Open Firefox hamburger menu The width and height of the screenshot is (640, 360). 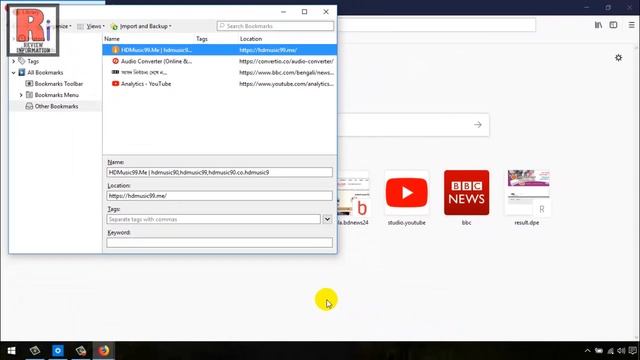point(631,25)
